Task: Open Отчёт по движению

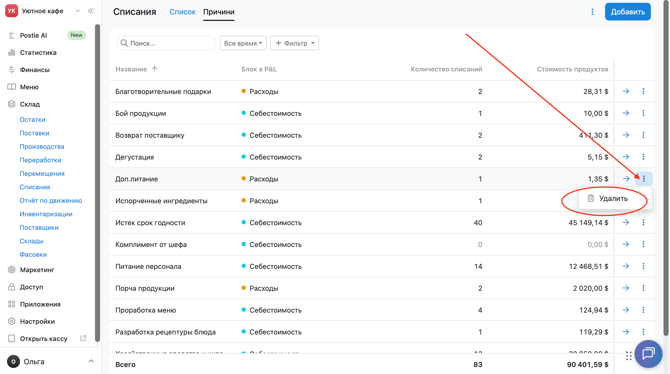Action: 50,200
